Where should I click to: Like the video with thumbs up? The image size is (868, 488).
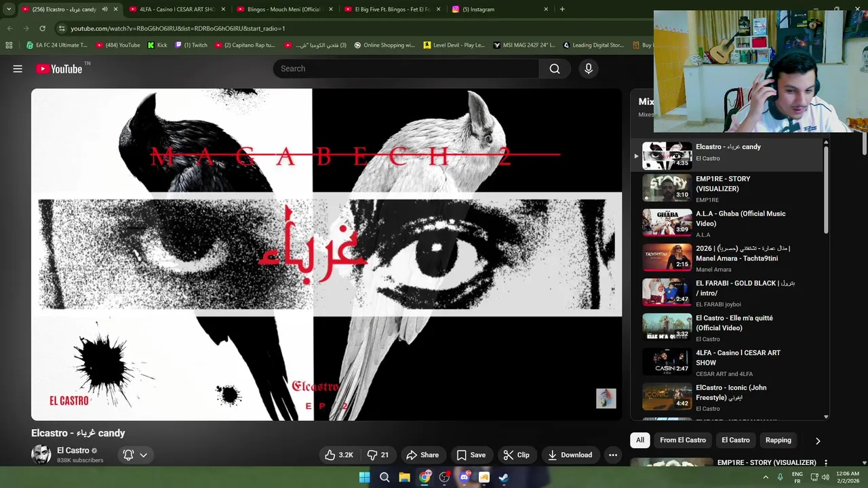pos(339,455)
